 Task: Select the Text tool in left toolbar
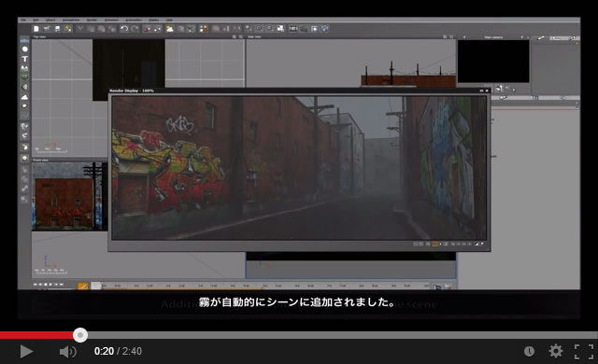25,59
